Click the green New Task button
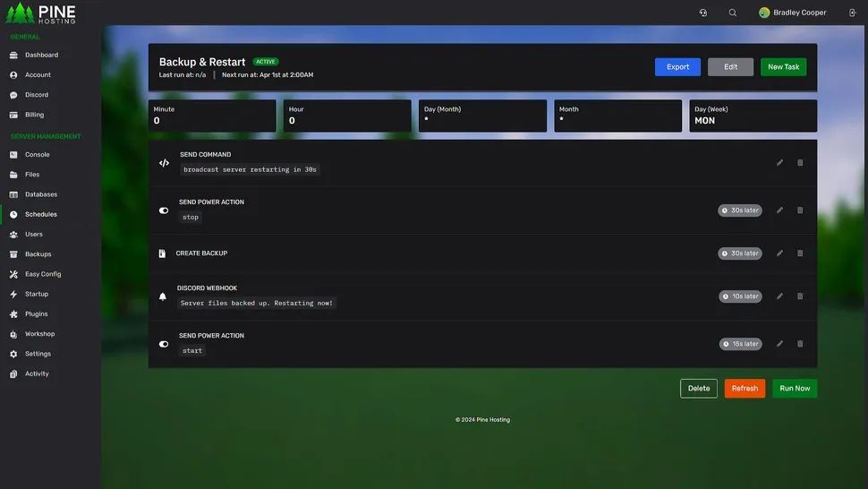Screen dimensions: 868x489 coord(783,67)
